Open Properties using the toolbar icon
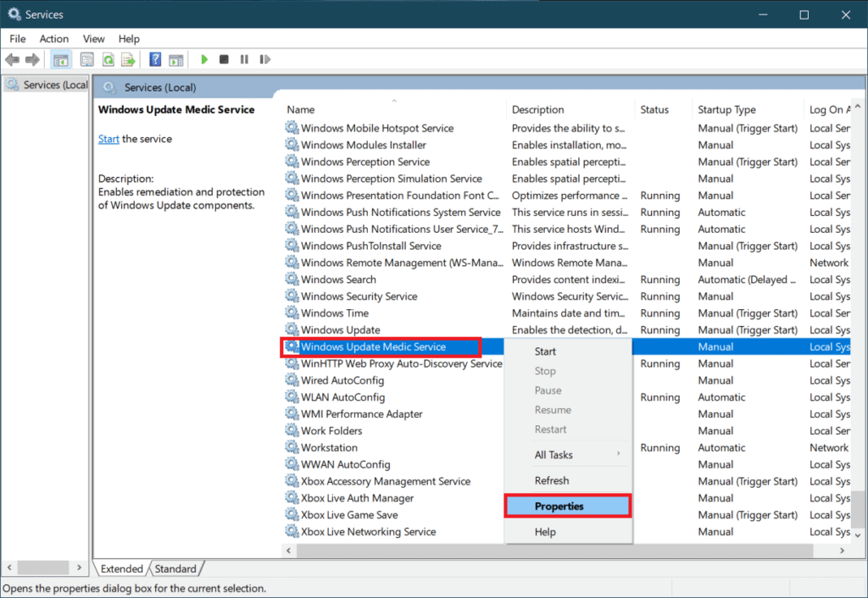Screen dimensions: 868x598 87,58
